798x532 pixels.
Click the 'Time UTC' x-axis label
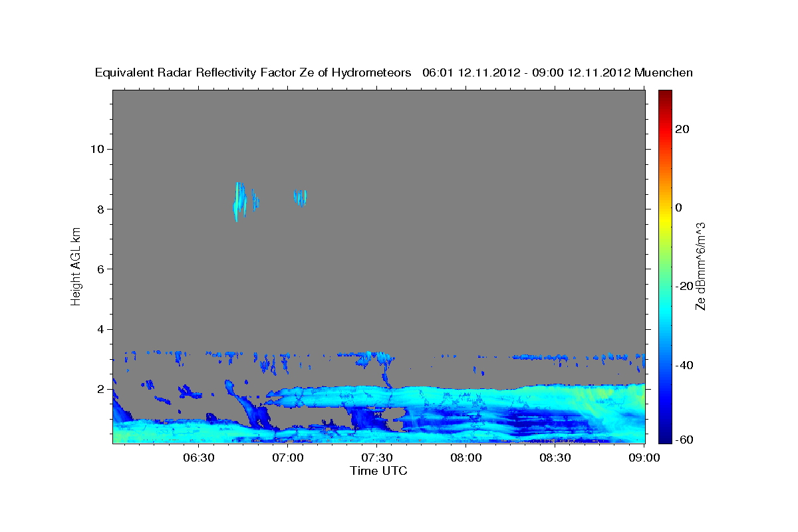[x=378, y=471]
